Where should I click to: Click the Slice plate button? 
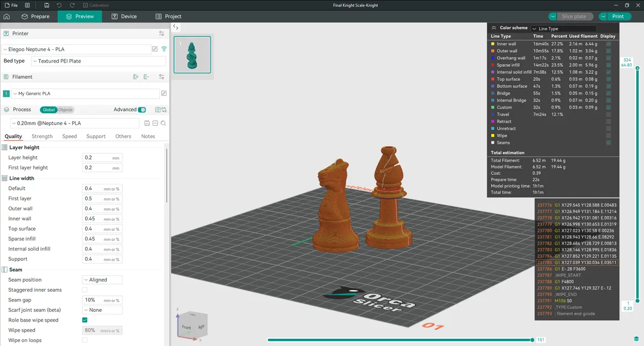[x=575, y=17]
